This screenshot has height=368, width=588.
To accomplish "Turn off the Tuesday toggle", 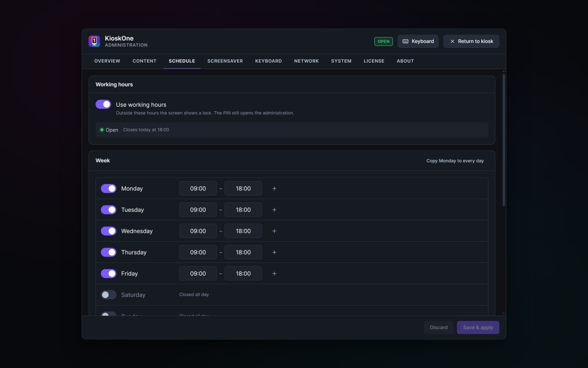I will click(109, 210).
